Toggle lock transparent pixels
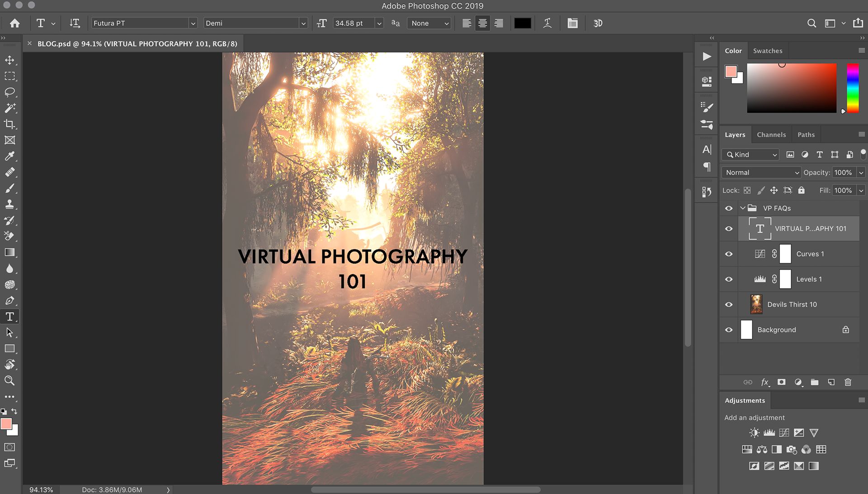The width and height of the screenshot is (868, 494). click(747, 190)
